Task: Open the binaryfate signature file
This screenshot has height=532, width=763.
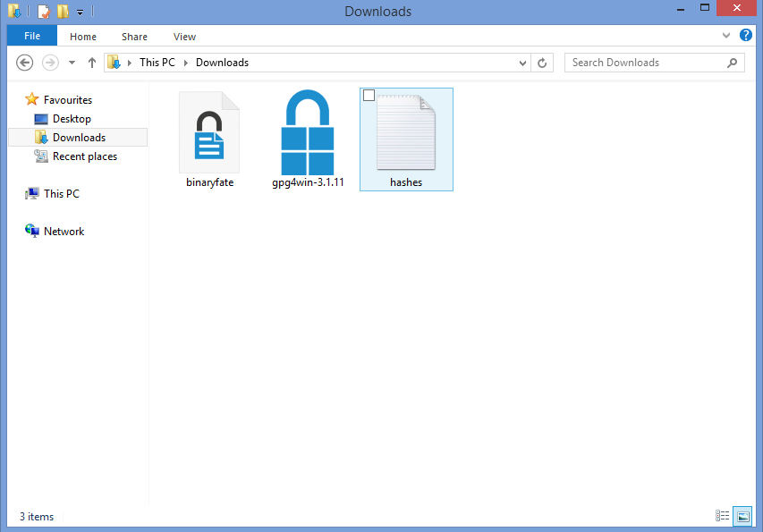Action: point(209,134)
